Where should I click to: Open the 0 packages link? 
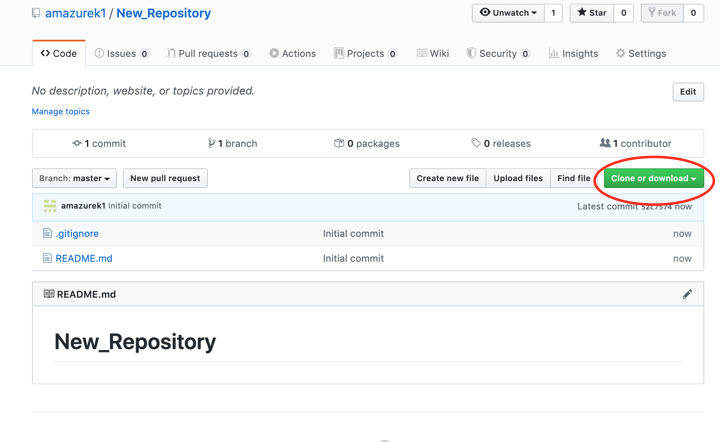tap(367, 144)
